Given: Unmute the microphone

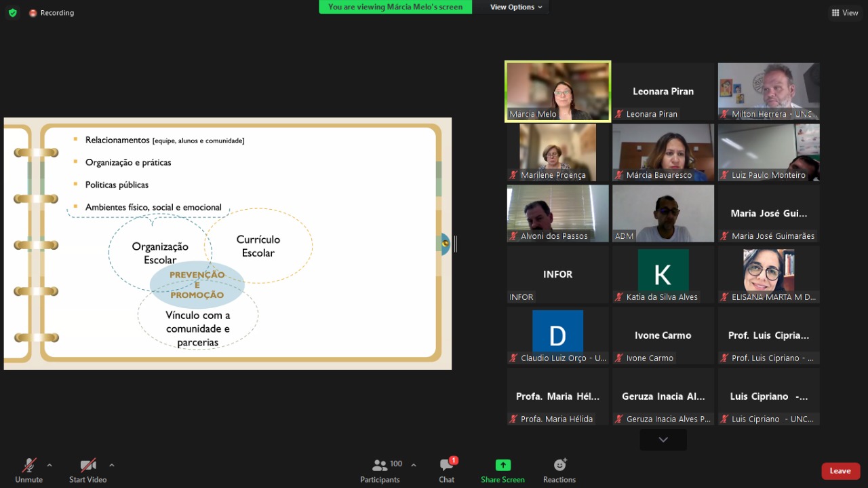Looking at the screenshot, I should (29, 470).
